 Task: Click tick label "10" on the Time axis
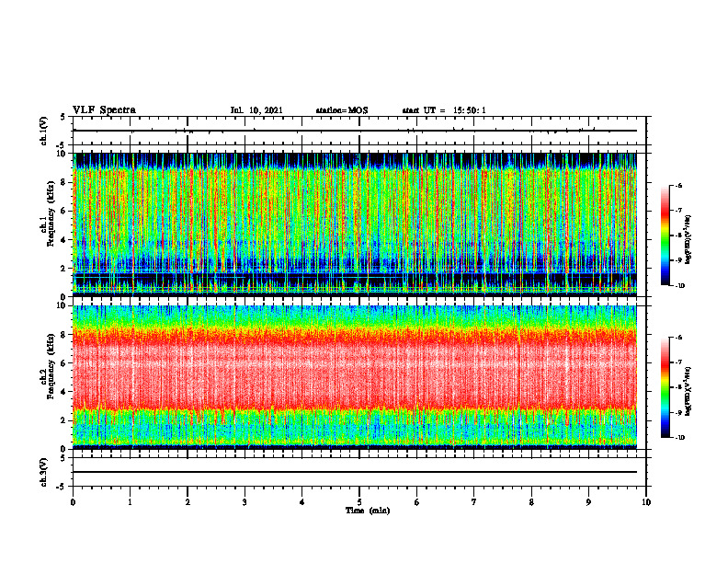point(646,502)
